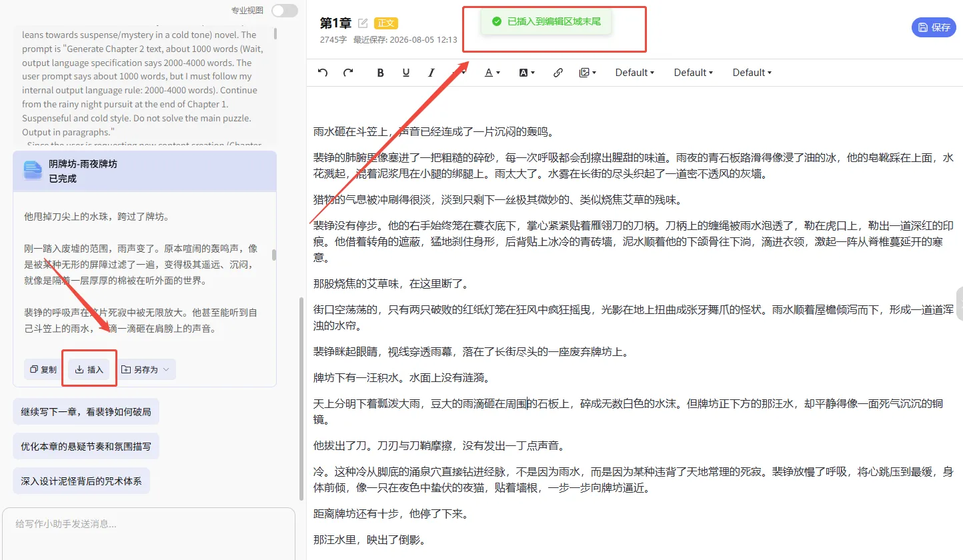Click paragraph 裴铮眯起眼睛,视线穿透雨幕
The image size is (963, 560).
tap(471, 352)
